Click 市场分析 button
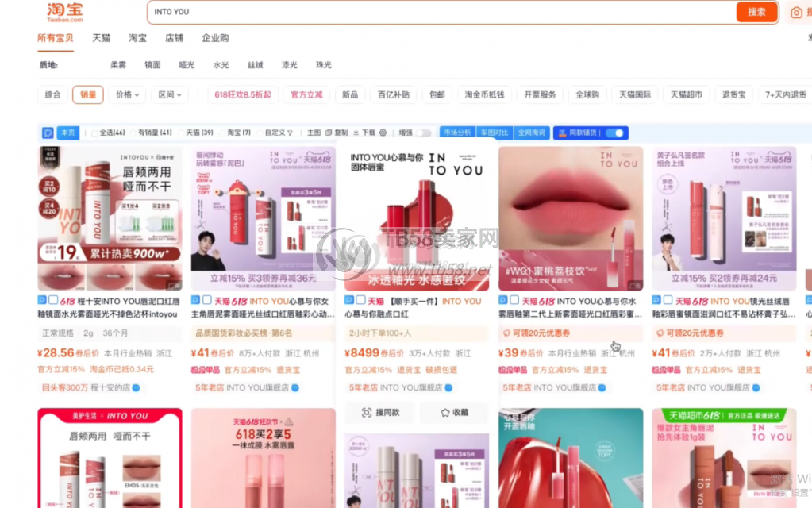This screenshot has width=812, height=508. pos(457,133)
